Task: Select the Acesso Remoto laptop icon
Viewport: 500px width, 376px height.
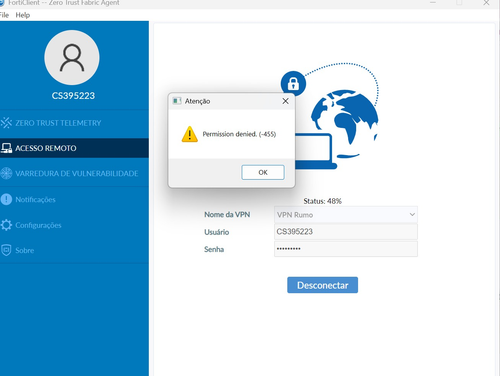Action: 6,148
